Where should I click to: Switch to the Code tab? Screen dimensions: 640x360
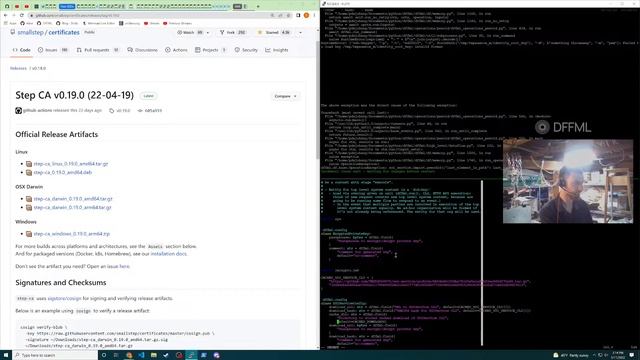(x=21, y=50)
